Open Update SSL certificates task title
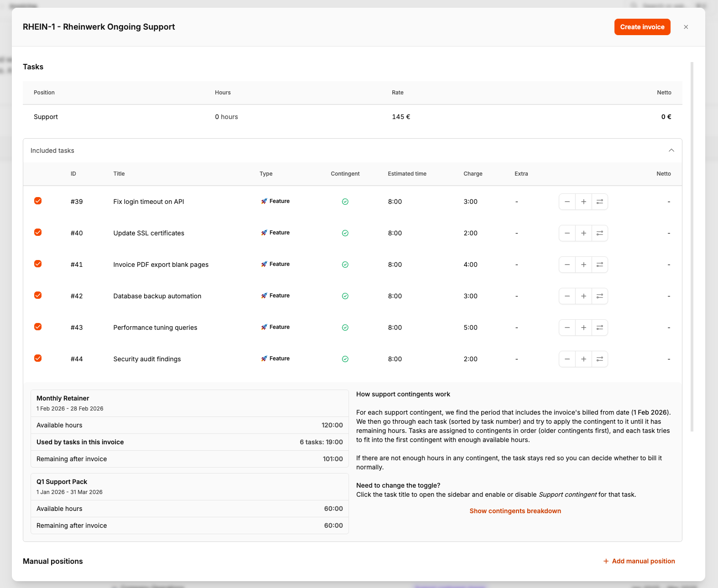 click(149, 233)
